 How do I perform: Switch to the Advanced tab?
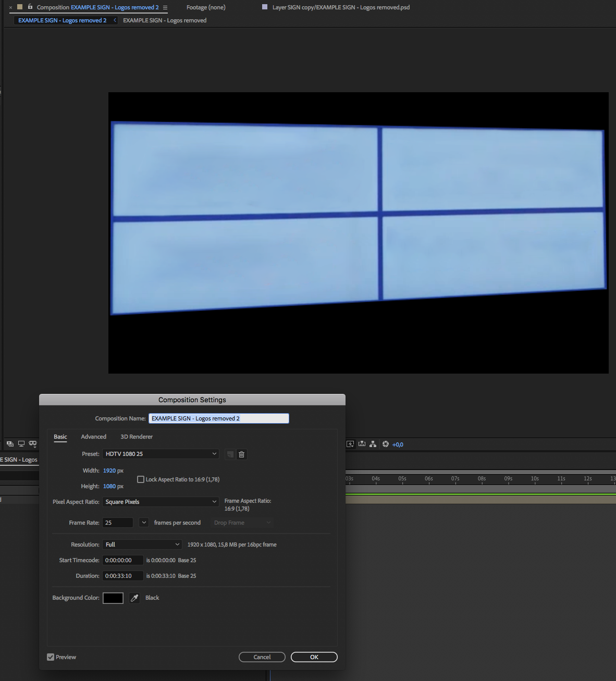pos(93,437)
